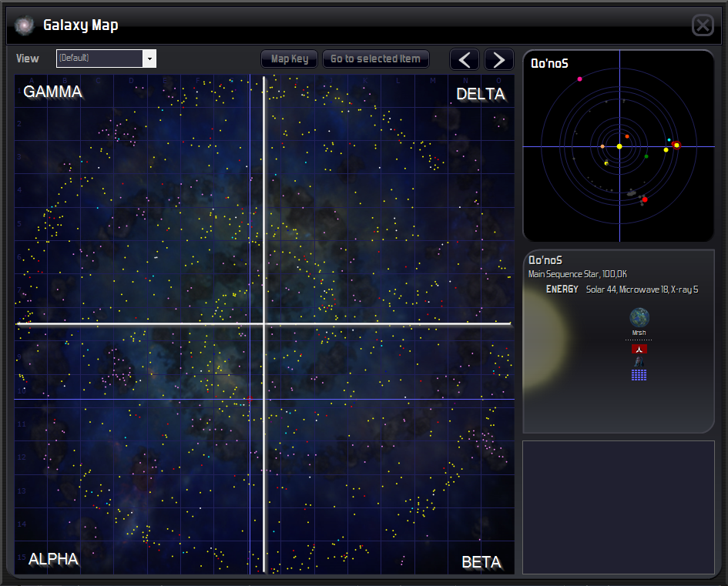The height and width of the screenshot is (586, 728).
Task: Close the Galaxy Map window
Action: click(x=703, y=25)
